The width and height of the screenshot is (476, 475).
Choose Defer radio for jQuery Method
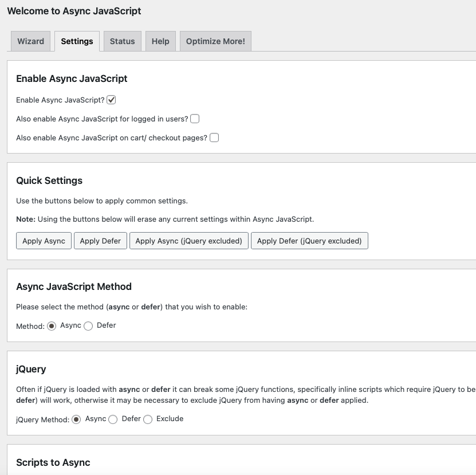pos(113,419)
